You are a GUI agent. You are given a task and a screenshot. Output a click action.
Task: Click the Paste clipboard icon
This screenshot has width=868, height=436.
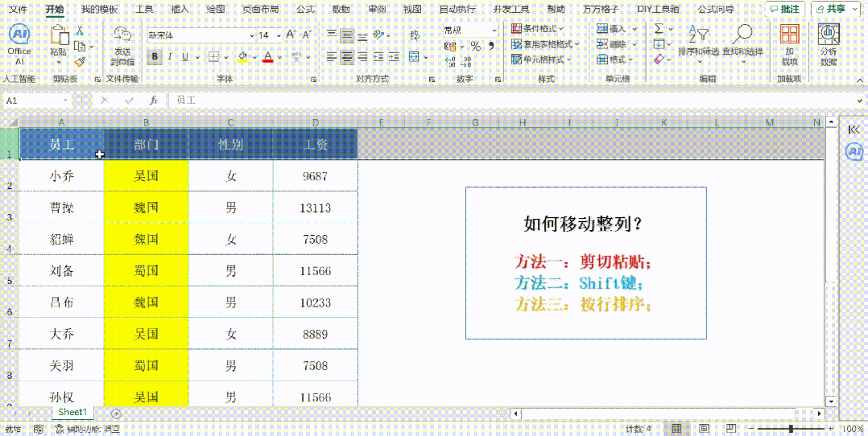coord(59,36)
